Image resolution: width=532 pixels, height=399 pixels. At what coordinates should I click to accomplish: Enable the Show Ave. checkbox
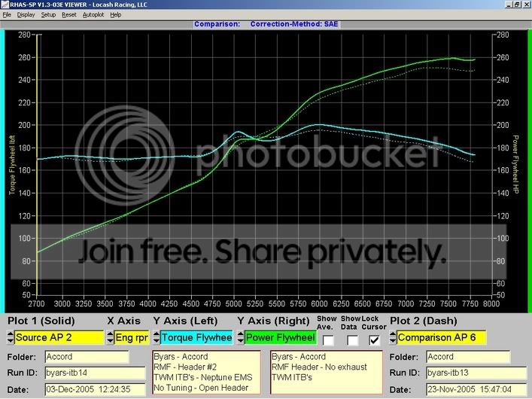click(x=328, y=340)
